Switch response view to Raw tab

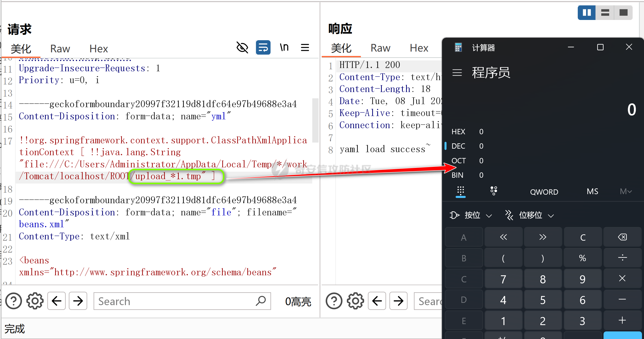click(x=380, y=48)
